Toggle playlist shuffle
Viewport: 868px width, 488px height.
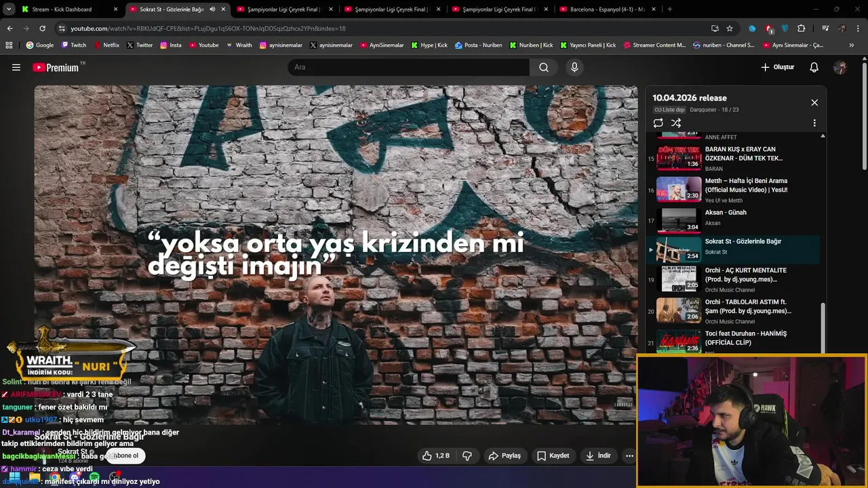pos(676,123)
